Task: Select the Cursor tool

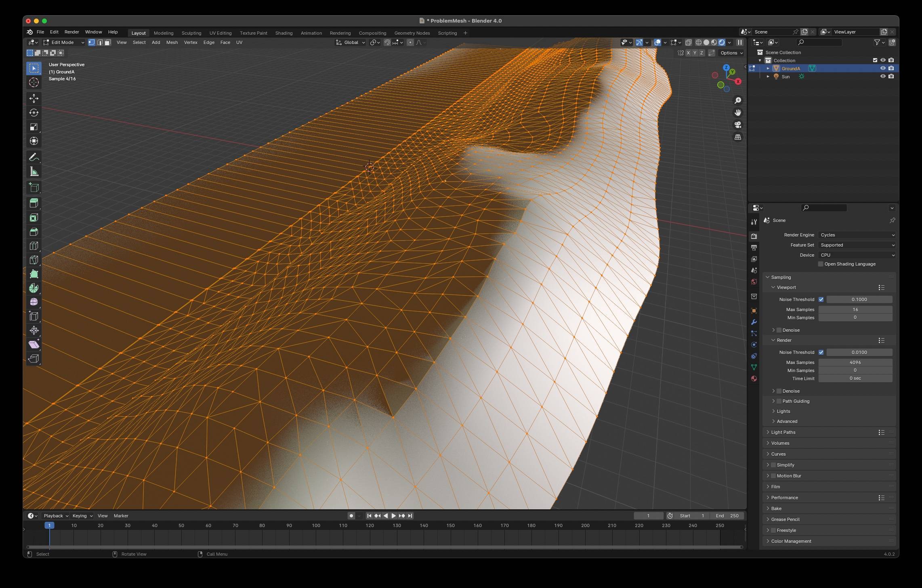Action: [34, 83]
